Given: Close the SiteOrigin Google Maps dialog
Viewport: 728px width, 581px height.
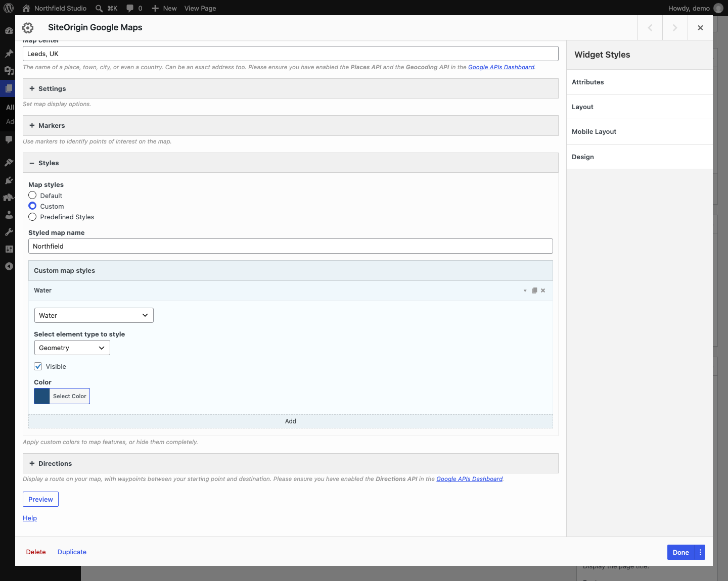Looking at the screenshot, I should tap(700, 28).
